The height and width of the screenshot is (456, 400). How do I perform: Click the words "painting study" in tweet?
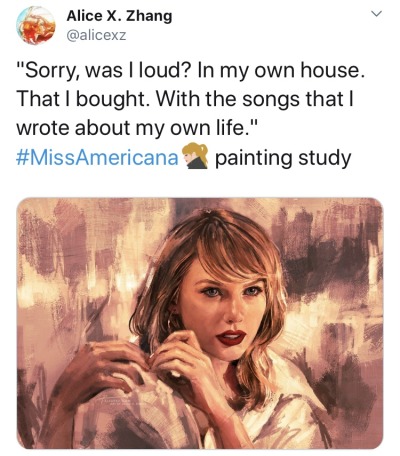point(283,158)
